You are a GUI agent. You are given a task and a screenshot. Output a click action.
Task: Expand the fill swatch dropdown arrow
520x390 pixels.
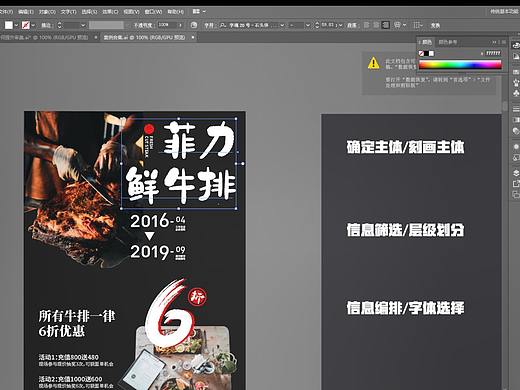pyautogui.click(x=16, y=25)
